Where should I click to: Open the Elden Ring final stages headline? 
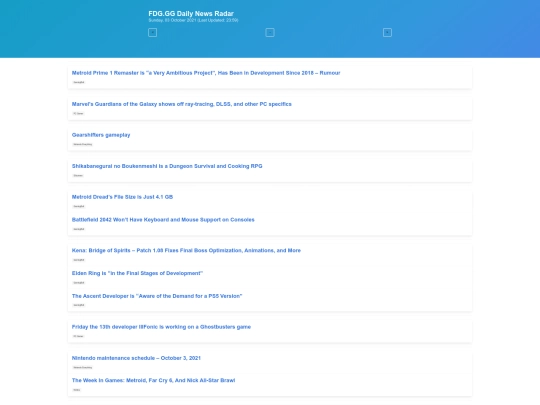(137, 273)
